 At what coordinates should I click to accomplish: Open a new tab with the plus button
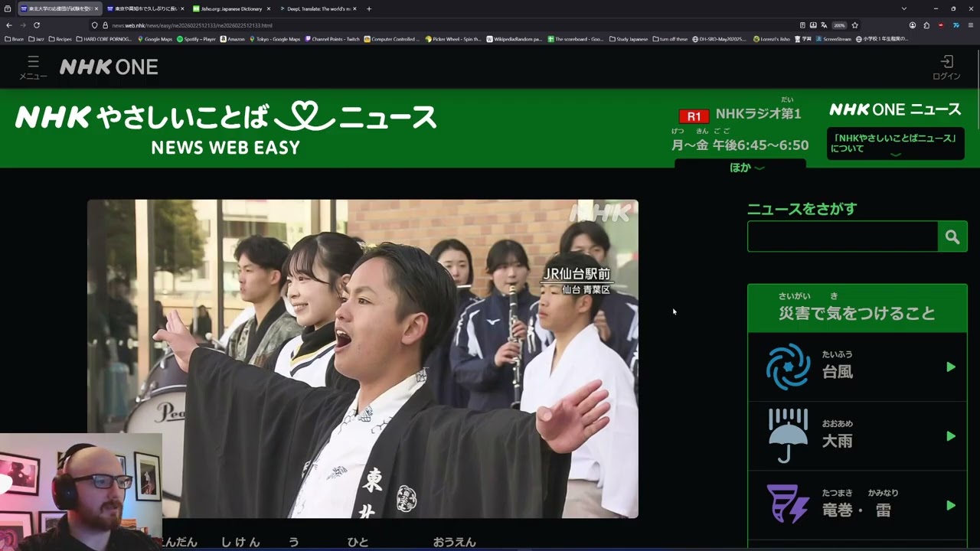369,8
